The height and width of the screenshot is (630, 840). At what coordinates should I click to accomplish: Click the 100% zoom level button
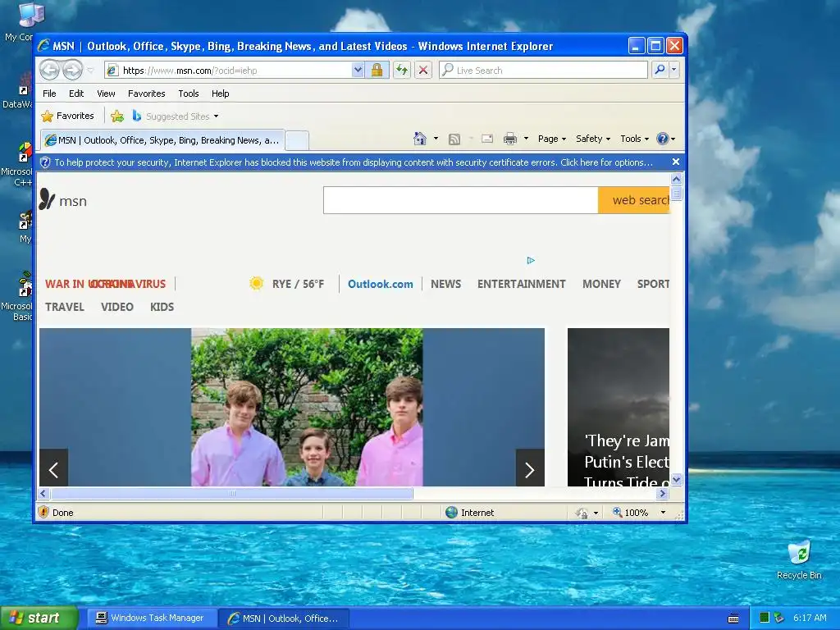click(x=631, y=513)
